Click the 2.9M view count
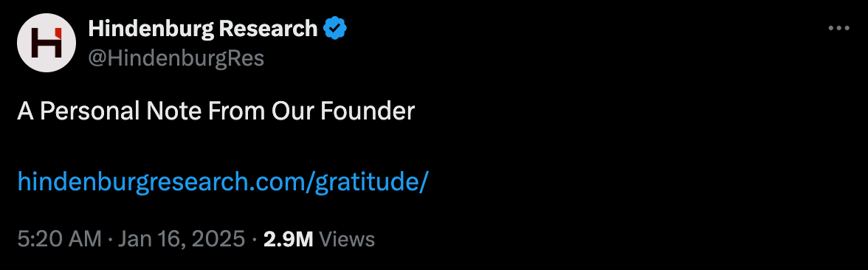 coord(289,239)
